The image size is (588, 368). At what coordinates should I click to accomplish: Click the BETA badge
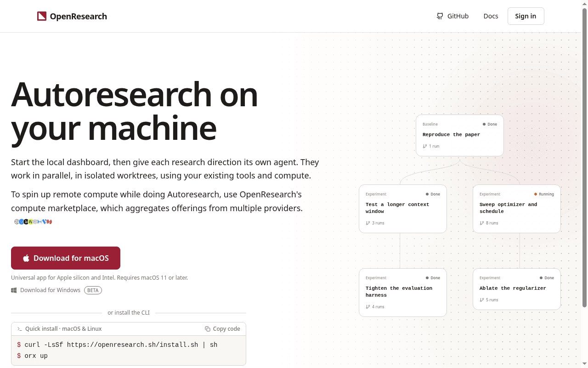tap(93, 290)
